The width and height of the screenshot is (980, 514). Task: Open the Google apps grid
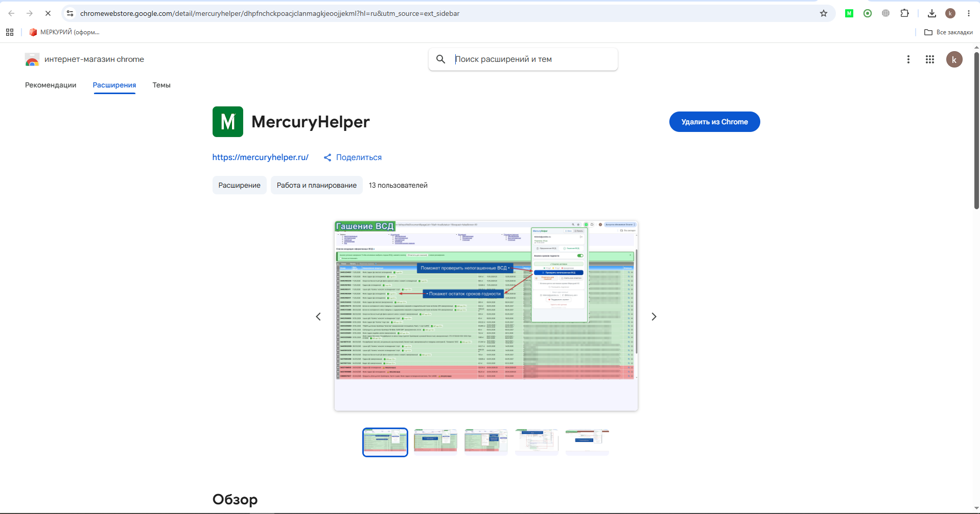click(930, 59)
